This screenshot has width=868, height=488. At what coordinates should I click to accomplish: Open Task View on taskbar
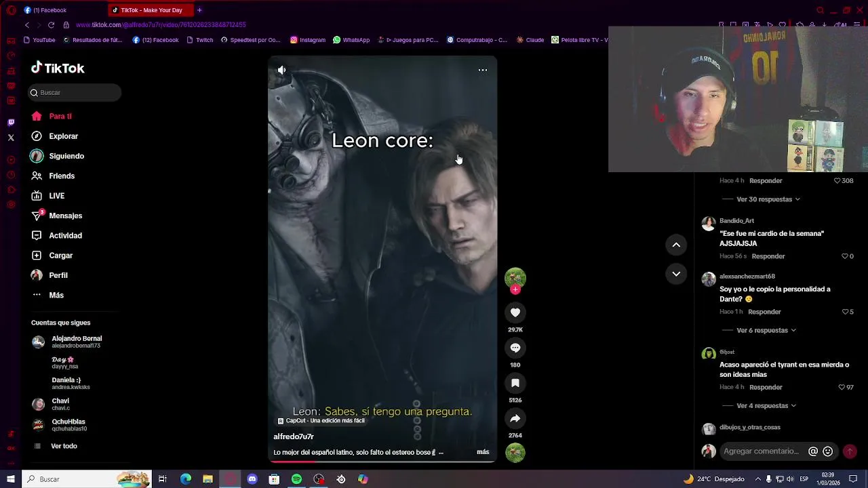pyautogui.click(x=163, y=479)
